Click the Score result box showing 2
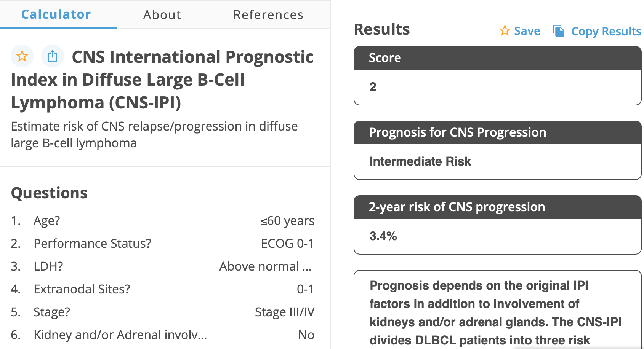 pos(497,87)
